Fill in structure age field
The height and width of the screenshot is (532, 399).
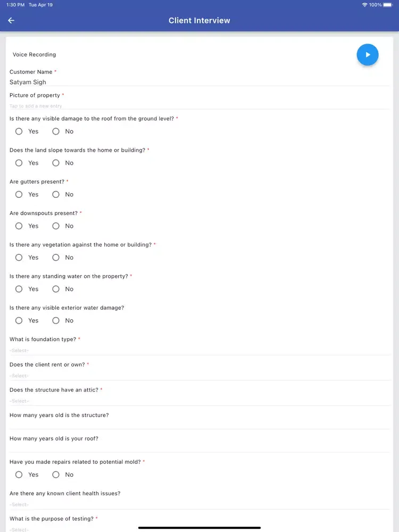[199, 424]
